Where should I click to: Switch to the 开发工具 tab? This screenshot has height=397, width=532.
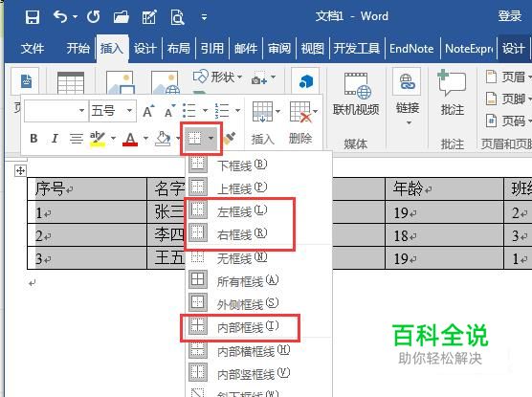click(x=356, y=48)
